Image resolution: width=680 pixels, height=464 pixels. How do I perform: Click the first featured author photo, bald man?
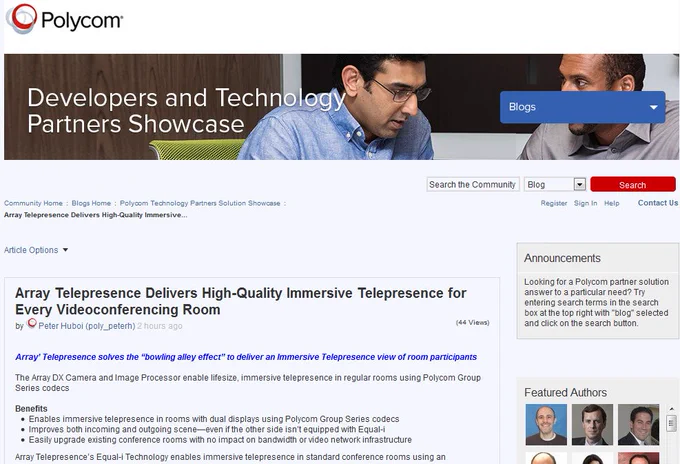546,425
